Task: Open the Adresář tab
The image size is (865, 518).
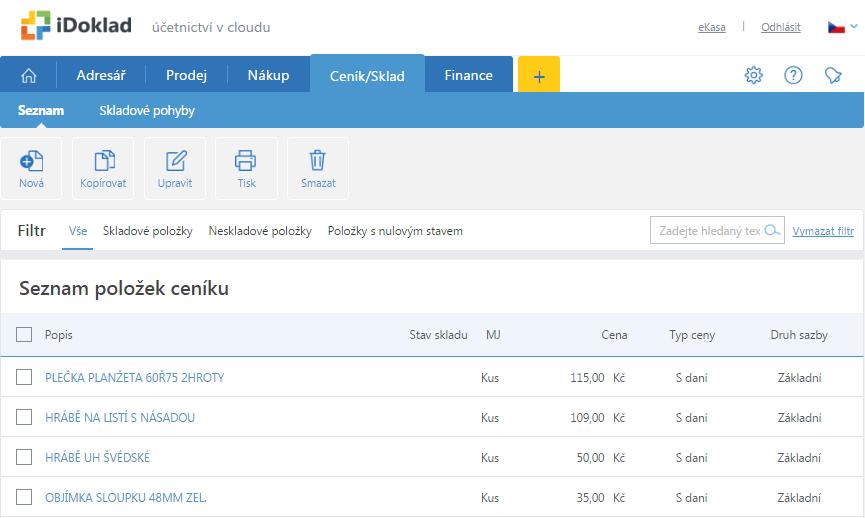Action: (x=101, y=75)
